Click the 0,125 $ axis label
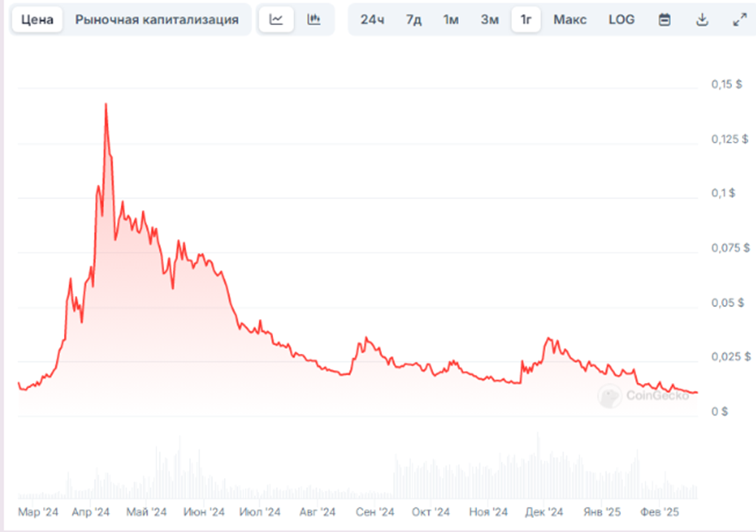This screenshot has height=532, width=756. coord(729,139)
